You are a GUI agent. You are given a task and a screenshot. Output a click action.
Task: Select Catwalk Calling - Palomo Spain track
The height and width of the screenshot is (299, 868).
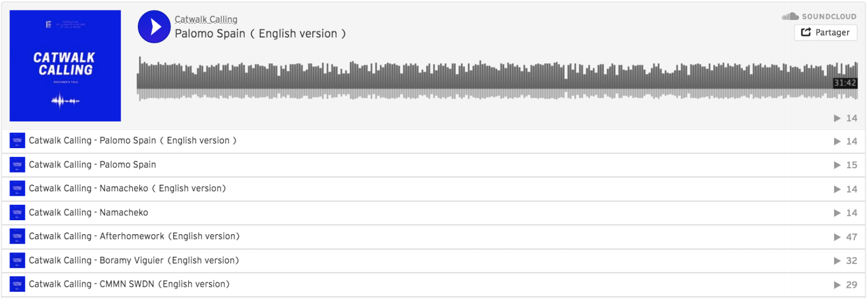pyautogui.click(x=434, y=165)
